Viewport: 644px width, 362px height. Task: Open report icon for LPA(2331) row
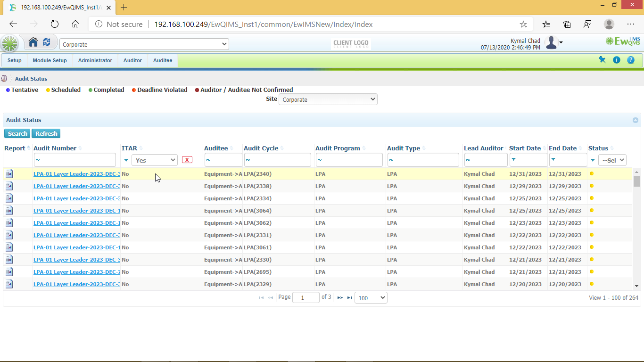click(9, 235)
